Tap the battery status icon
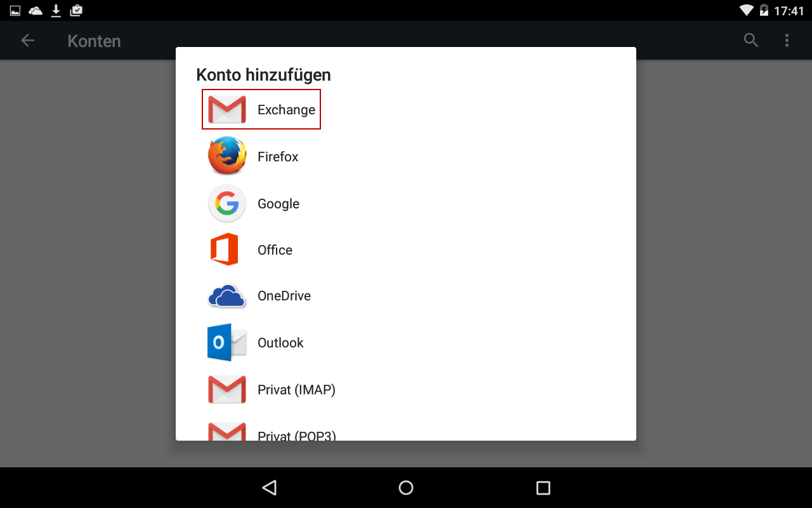Viewport: 812px width, 508px height. point(764,10)
